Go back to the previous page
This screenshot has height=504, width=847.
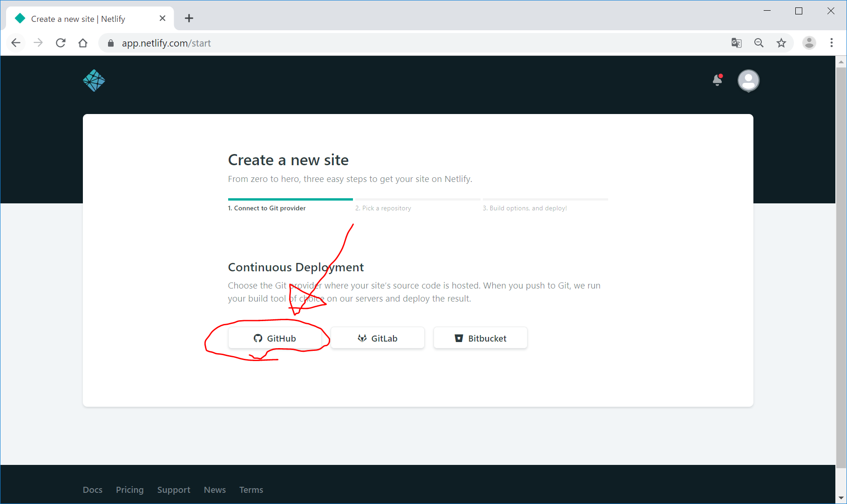(16, 43)
